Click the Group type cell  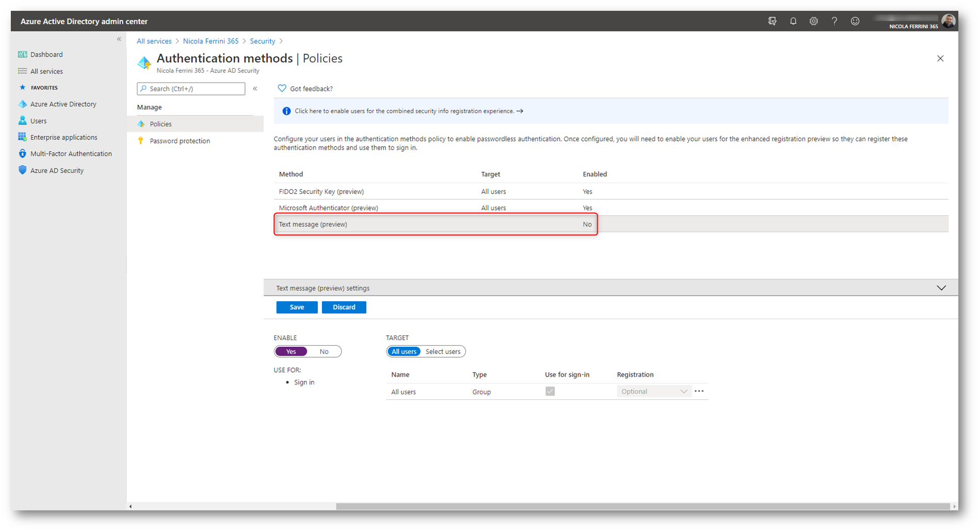tap(481, 392)
